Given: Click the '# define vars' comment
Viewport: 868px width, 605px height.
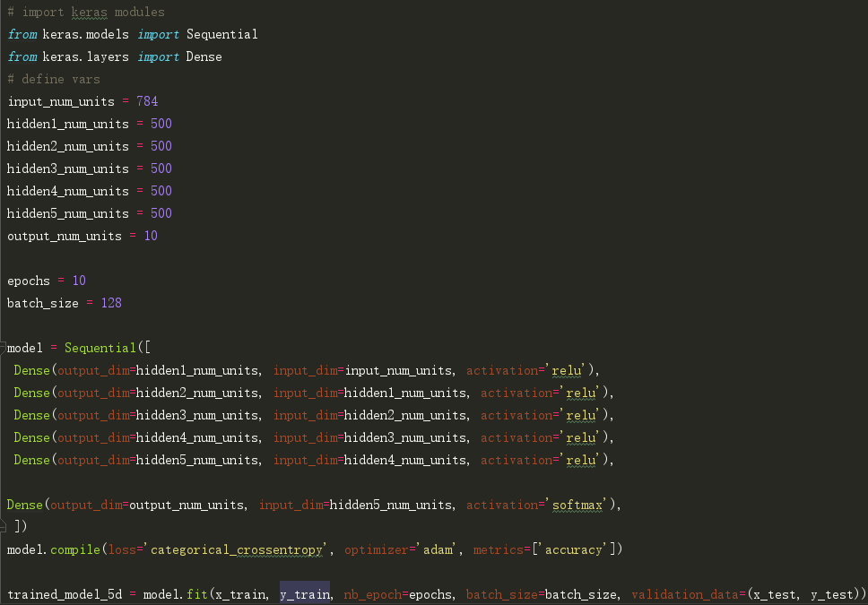Looking at the screenshot, I should click(53, 79).
